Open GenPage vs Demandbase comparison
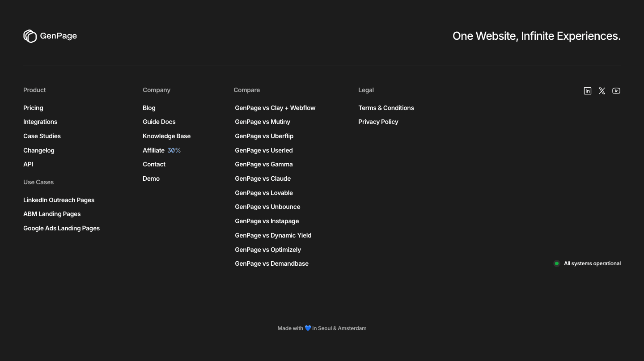Image resolution: width=644 pixels, height=361 pixels. 272,263
